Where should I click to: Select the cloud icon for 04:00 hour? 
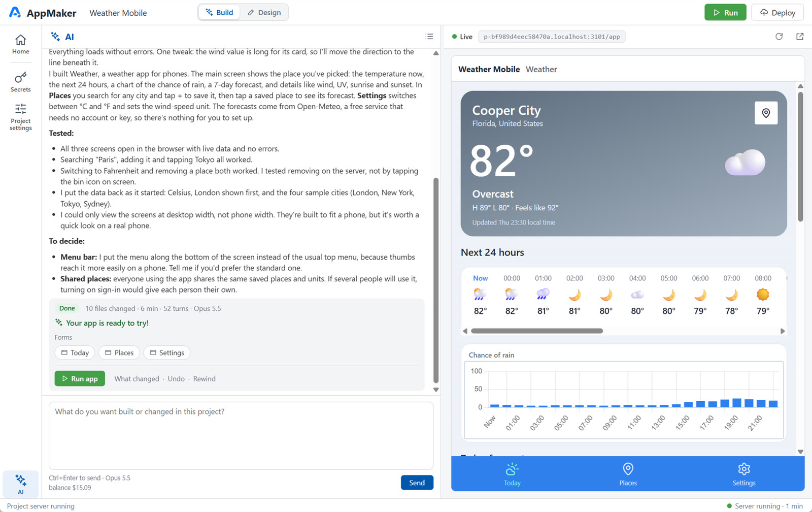tap(637, 294)
